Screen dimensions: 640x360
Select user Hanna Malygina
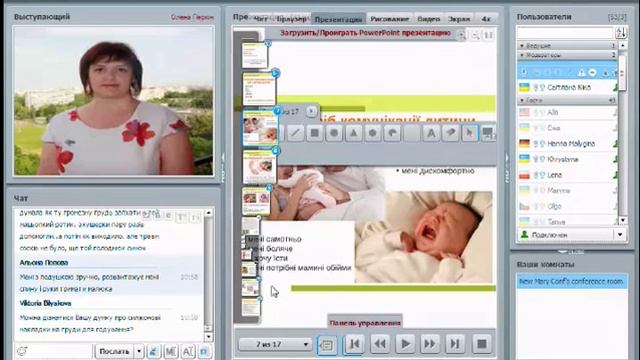coord(567,144)
